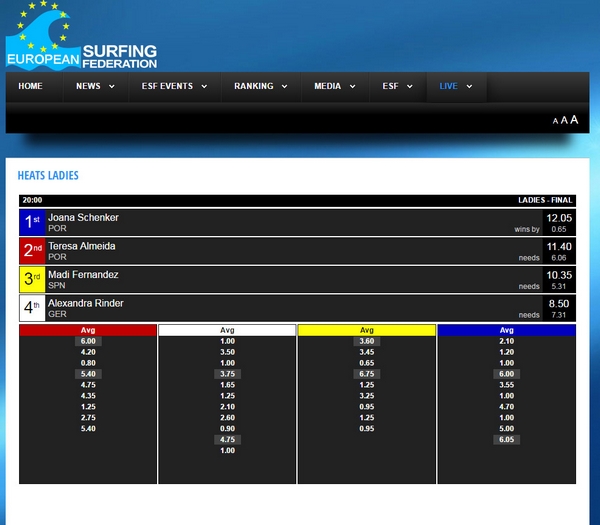This screenshot has width=600, height=525.
Task: Open the RANKING menu
Action: [x=254, y=86]
